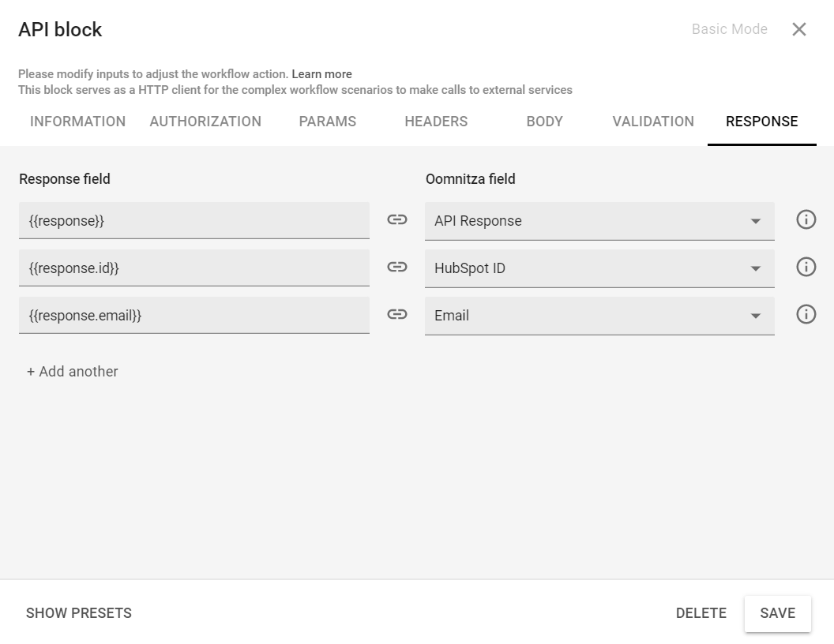Open info tooltip for HubSpot ID mapping
The width and height of the screenshot is (834, 644).
point(806,267)
